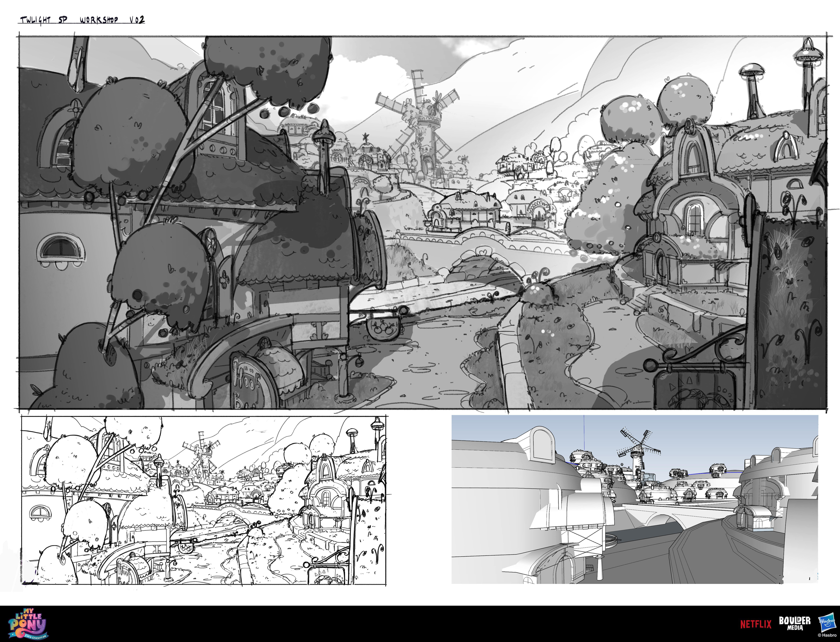Click the cherry hanging sign in main painting

tap(383, 329)
